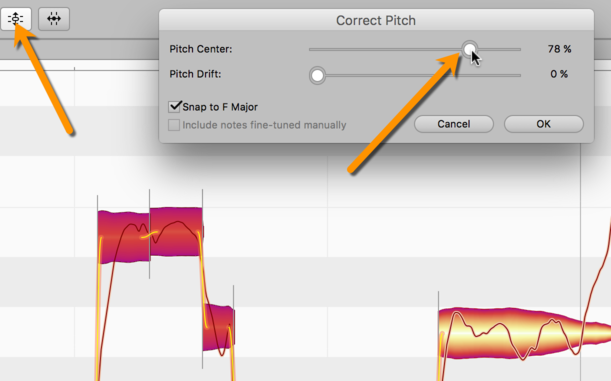Set Pitch Center slider track to maximum end

click(x=520, y=49)
